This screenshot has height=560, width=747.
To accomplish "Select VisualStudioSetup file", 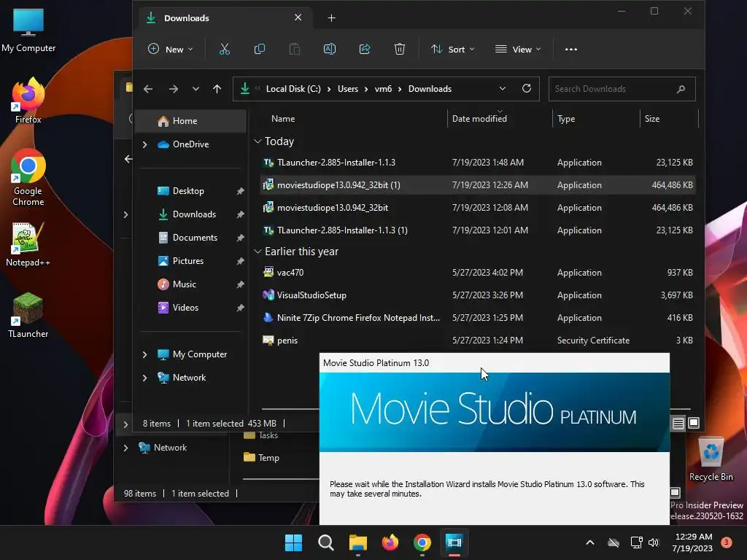I will 478,295.
